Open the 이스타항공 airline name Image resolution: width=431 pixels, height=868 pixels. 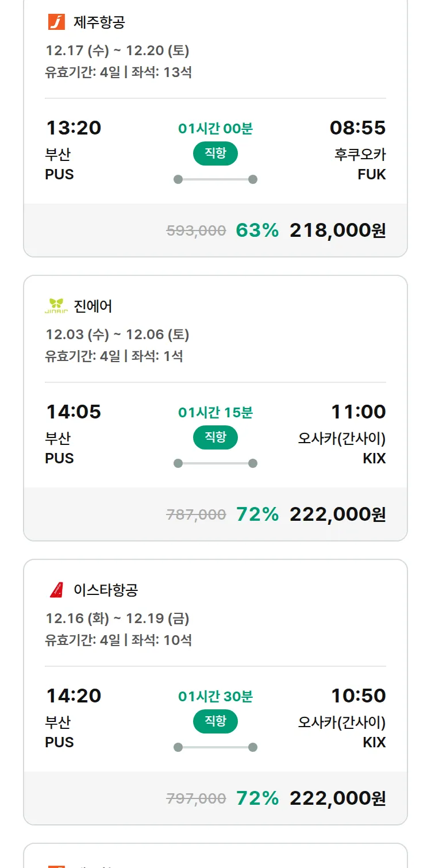pyautogui.click(x=106, y=590)
